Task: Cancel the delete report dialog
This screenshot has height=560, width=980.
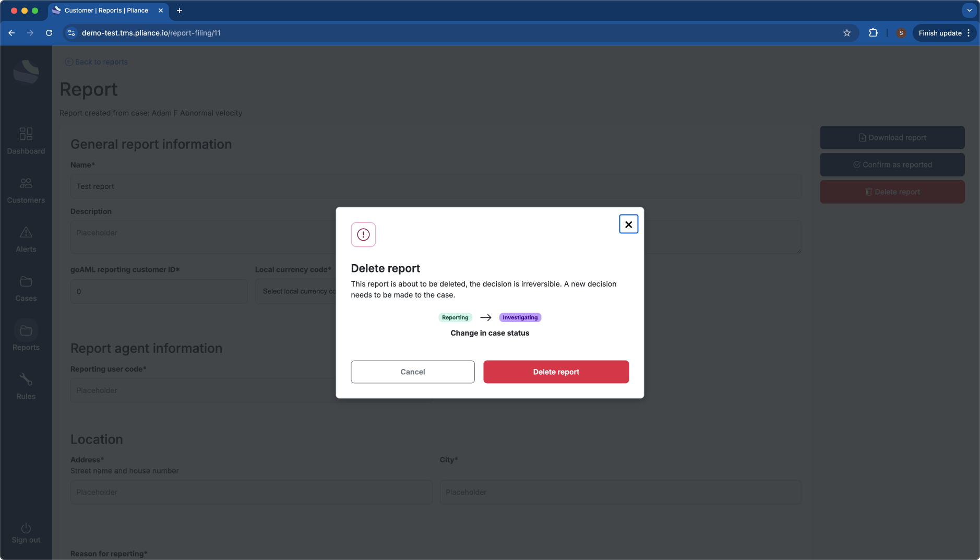Action: point(412,372)
